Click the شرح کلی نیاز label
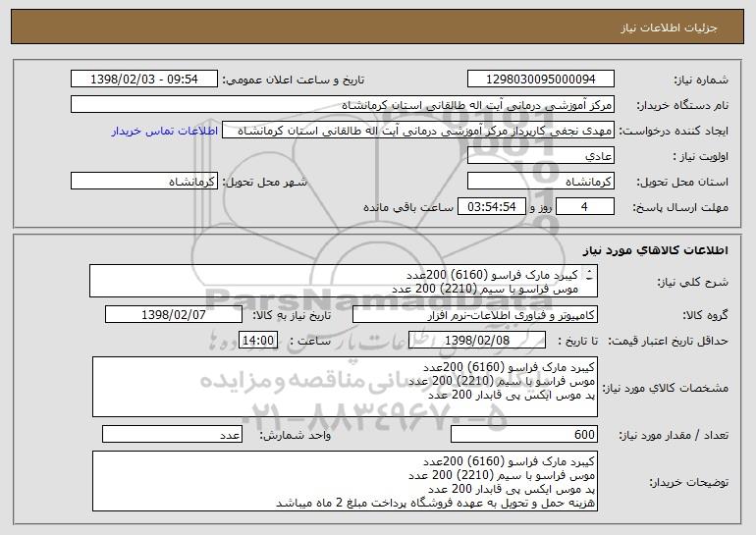This screenshot has height=535, width=756. point(693,282)
